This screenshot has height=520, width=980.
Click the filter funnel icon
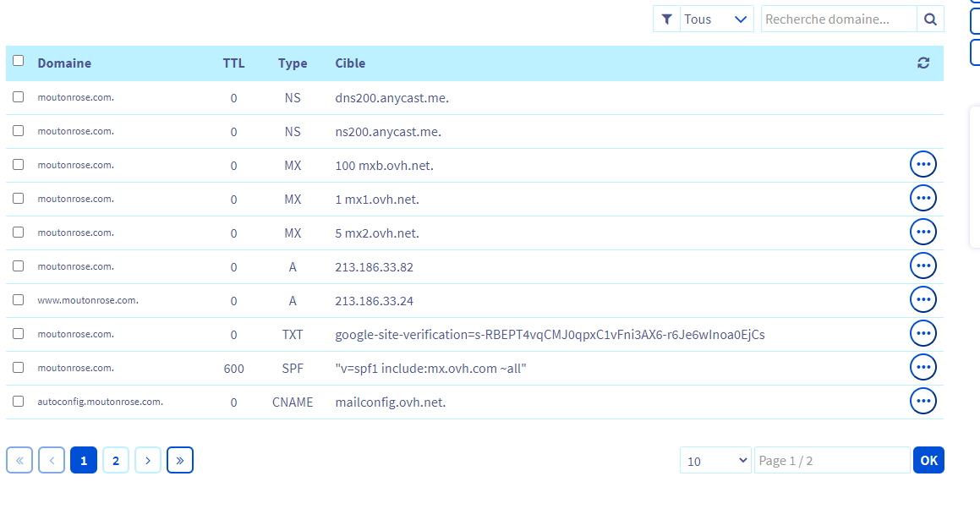tap(666, 19)
